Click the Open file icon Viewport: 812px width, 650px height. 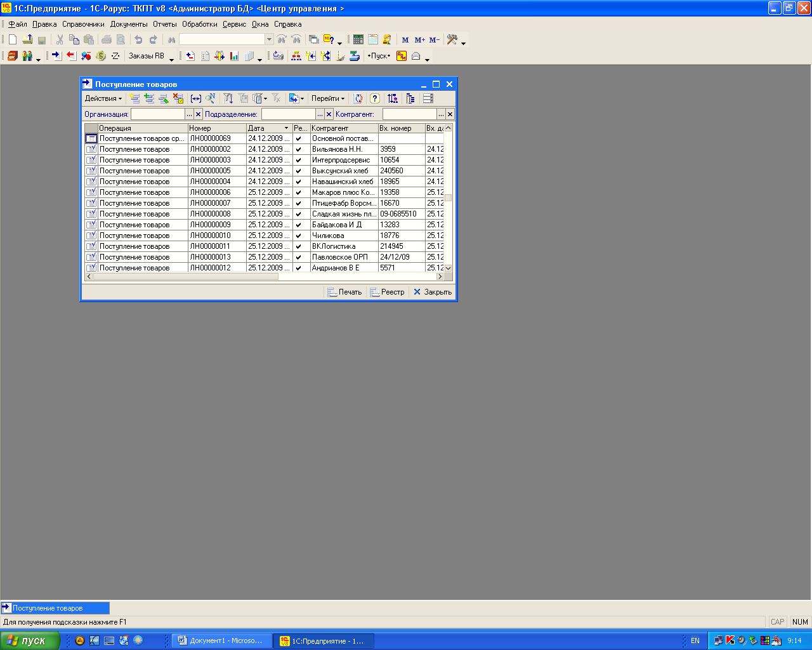click(27, 39)
